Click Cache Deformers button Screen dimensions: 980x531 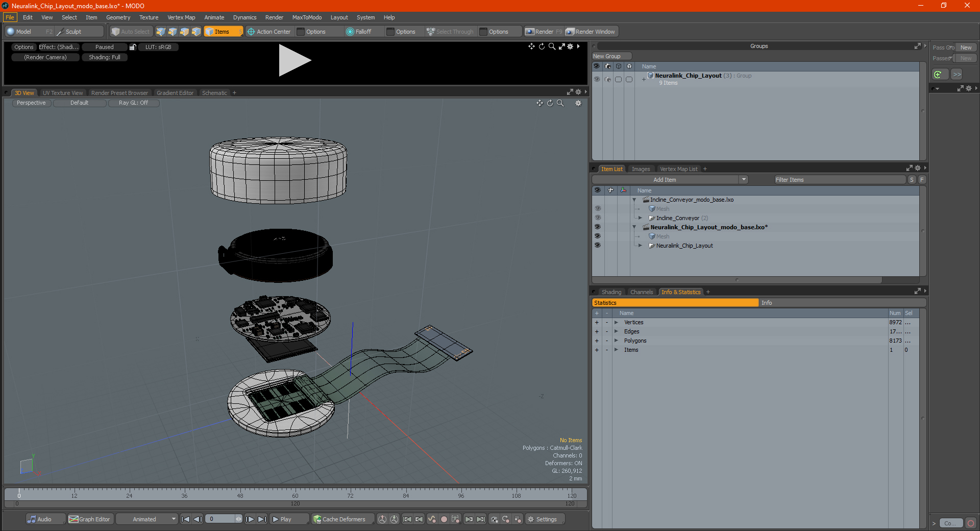click(343, 519)
